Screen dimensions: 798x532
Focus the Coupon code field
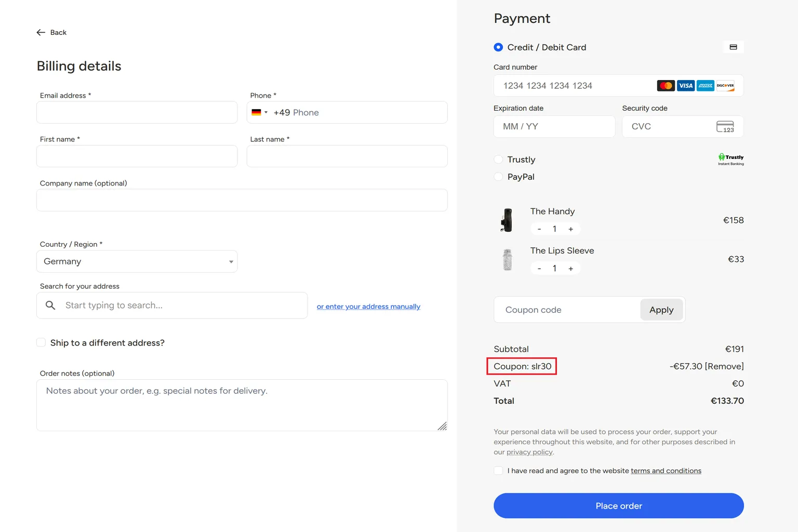coord(567,310)
